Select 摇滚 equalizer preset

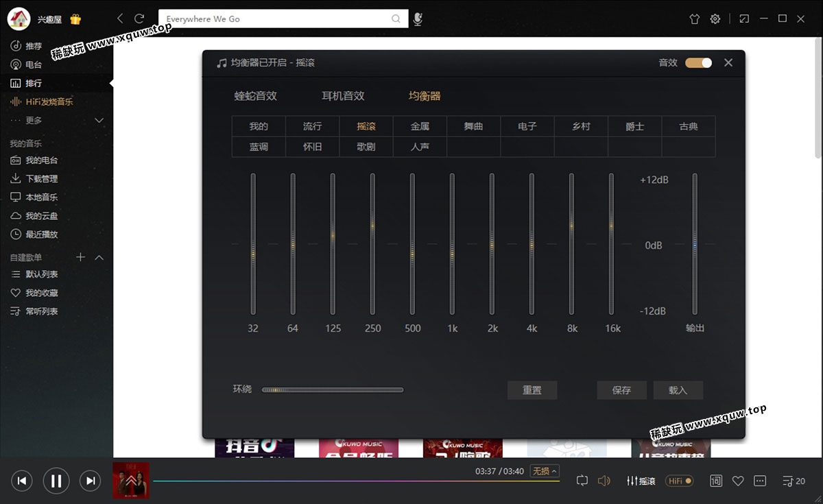[x=366, y=126]
